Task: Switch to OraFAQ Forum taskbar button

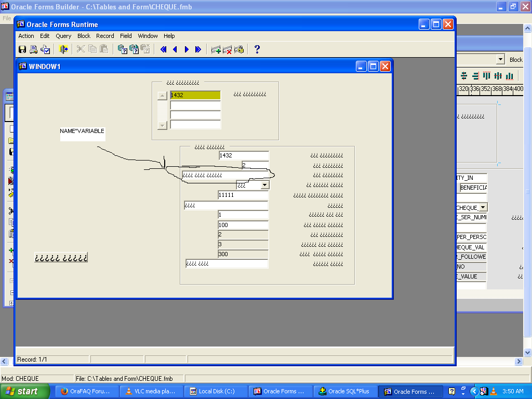Action: pos(87,391)
